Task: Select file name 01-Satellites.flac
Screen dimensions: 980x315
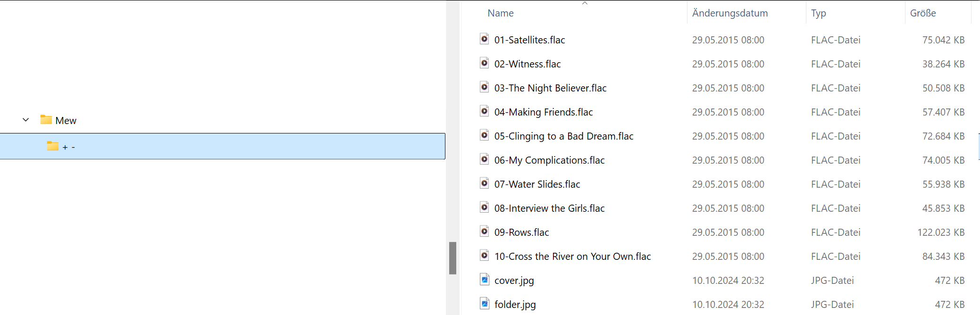Action: 529,40
